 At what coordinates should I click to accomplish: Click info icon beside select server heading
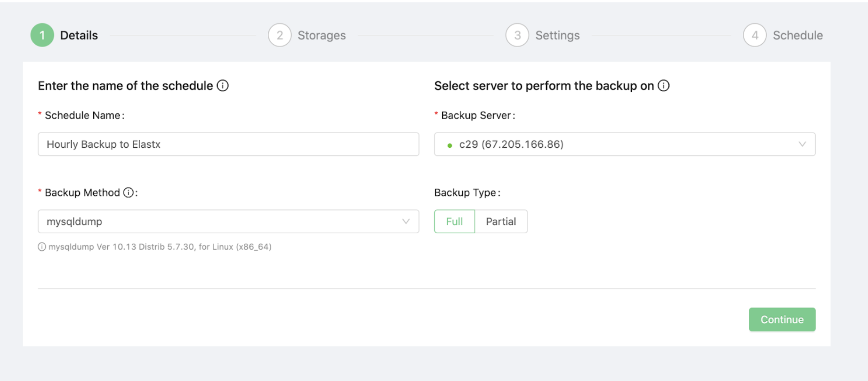tap(663, 86)
